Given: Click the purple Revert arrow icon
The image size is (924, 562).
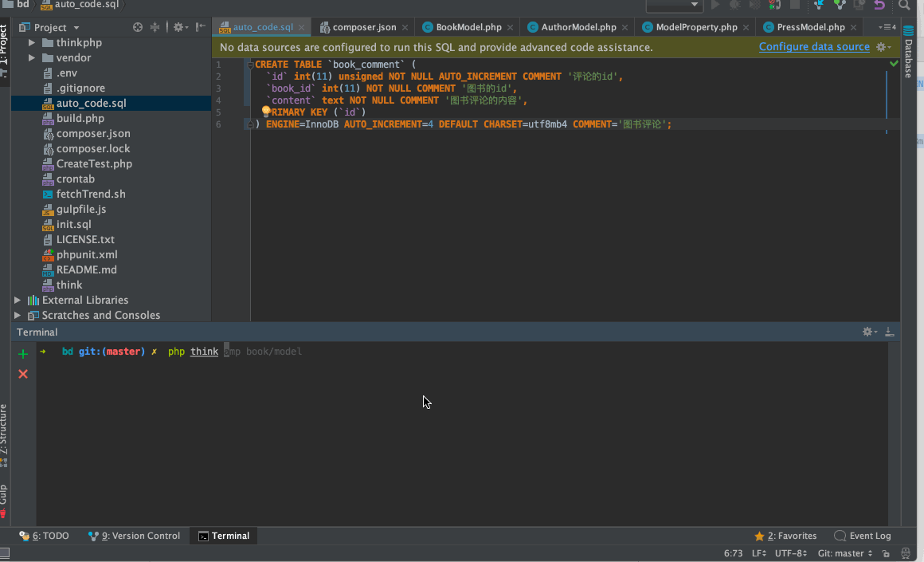Looking at the screenshot, I should pos(879,5).
